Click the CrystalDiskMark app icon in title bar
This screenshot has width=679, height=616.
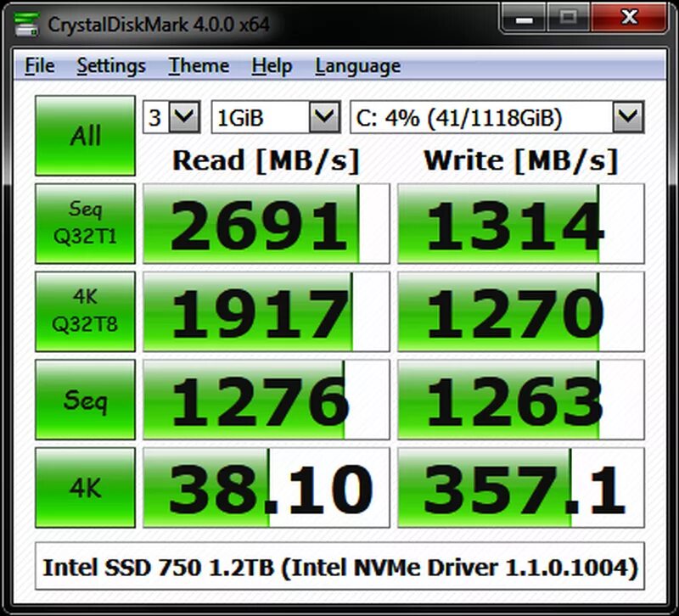click(x=26, y=25)
